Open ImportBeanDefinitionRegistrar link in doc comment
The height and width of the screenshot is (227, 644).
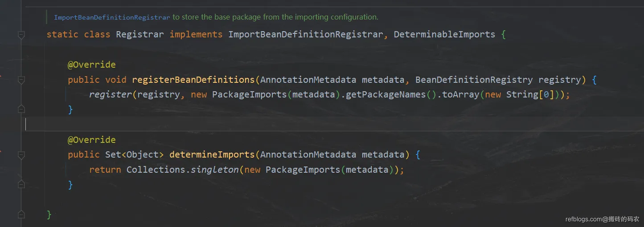tap(111, 17)
